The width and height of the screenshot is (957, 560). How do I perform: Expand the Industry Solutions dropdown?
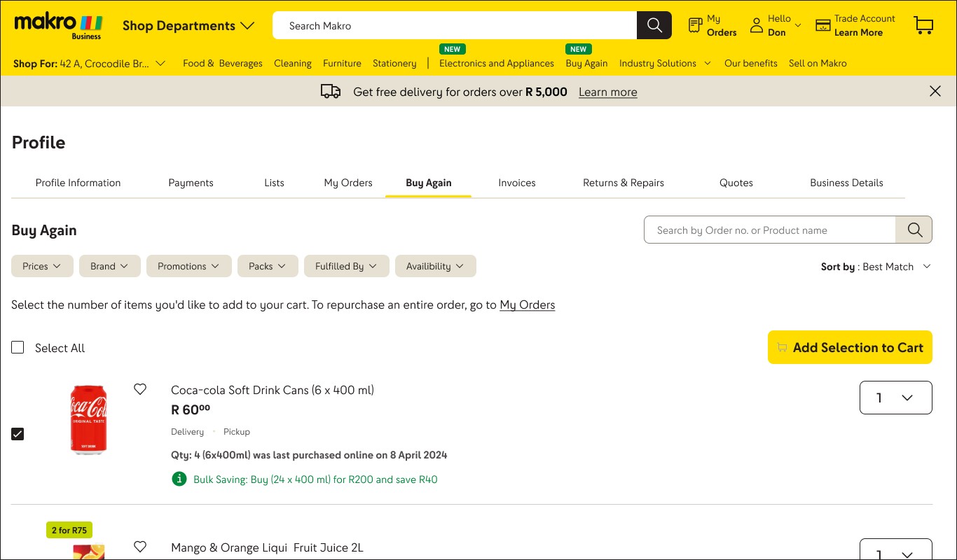pos(665,63)
